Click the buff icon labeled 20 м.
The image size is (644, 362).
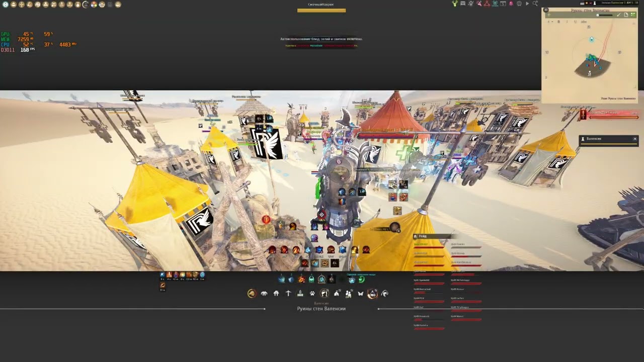point(163,286)
